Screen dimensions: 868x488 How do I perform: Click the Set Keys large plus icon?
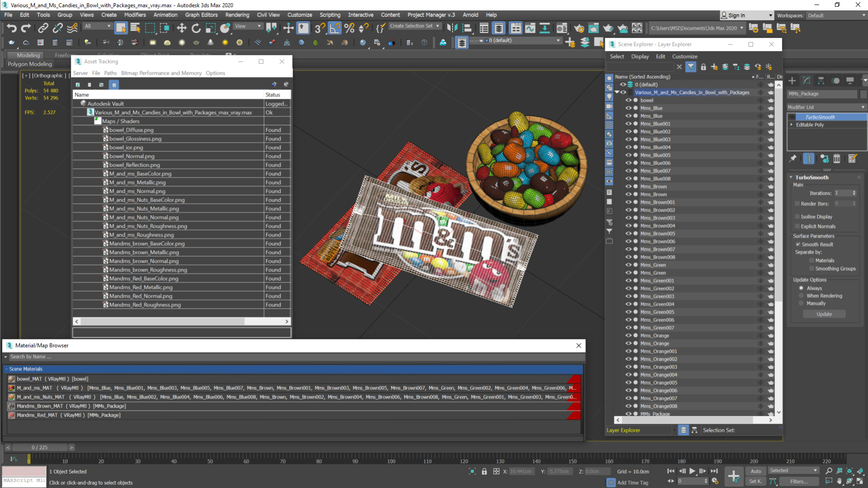pos(734,476)
